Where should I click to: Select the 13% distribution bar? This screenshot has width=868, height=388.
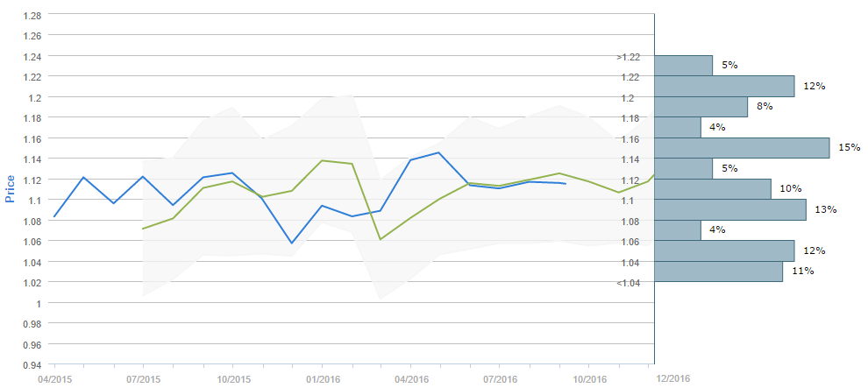click(730, 209)
